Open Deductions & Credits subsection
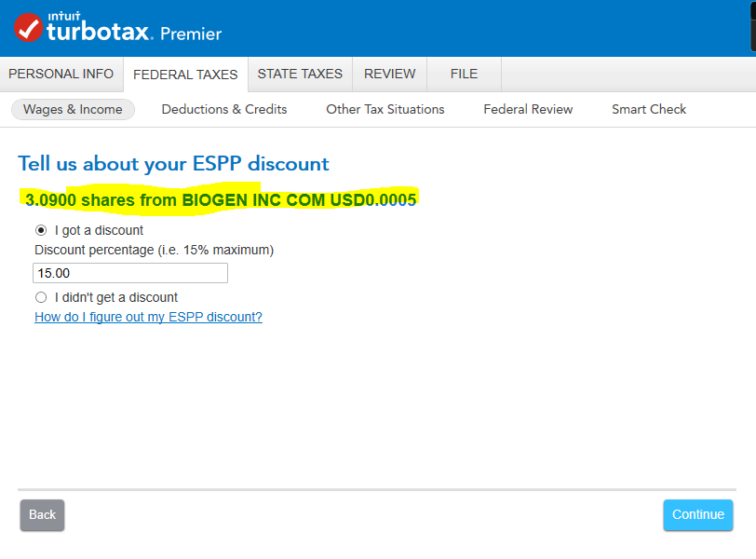This screenshot has width=756, height=559. [x=224, y=110]
